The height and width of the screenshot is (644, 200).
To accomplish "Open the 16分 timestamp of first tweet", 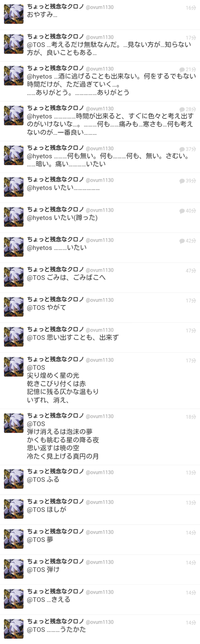I will [x=191, y=8].
